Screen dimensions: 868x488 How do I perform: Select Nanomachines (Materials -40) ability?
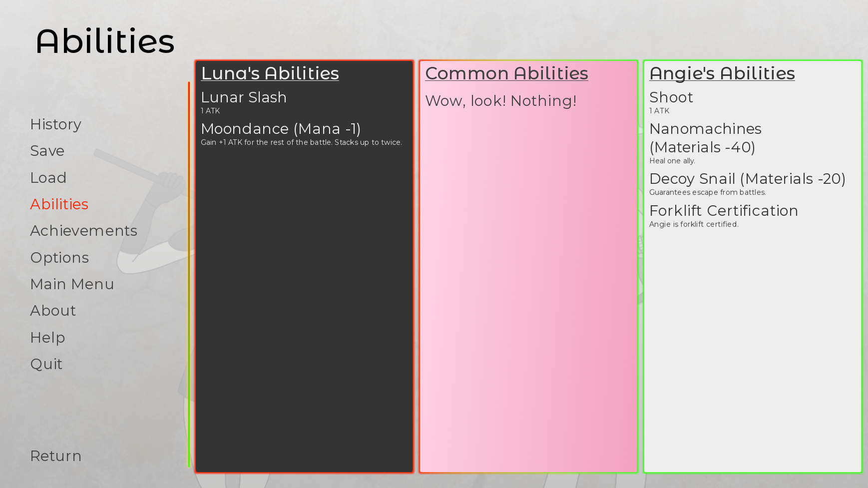click(x=705, y=138)
